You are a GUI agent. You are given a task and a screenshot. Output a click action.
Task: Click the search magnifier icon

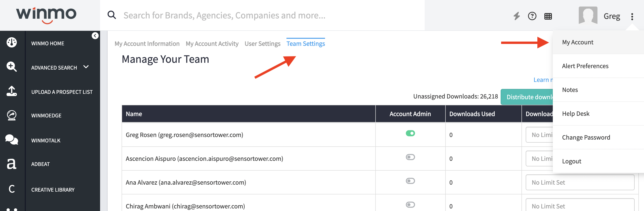pos(112,15)
